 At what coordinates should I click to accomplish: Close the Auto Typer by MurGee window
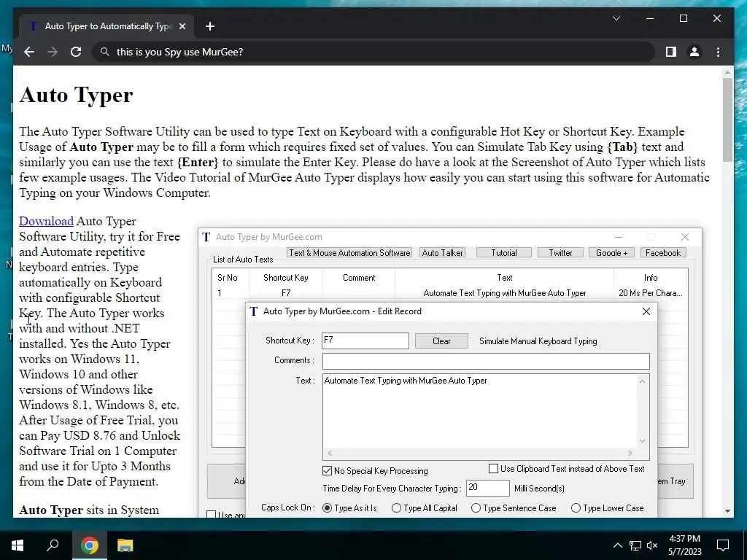684,237
